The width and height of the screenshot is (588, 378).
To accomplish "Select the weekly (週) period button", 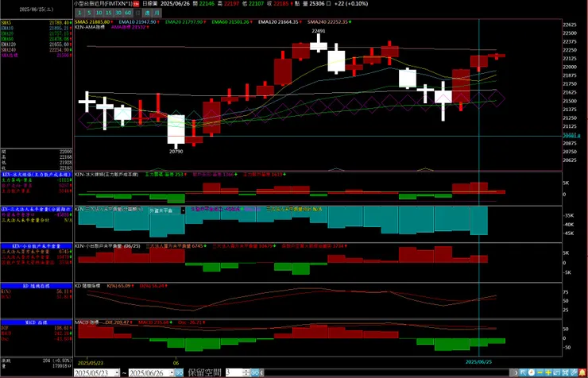I will (x=147, y=13).
